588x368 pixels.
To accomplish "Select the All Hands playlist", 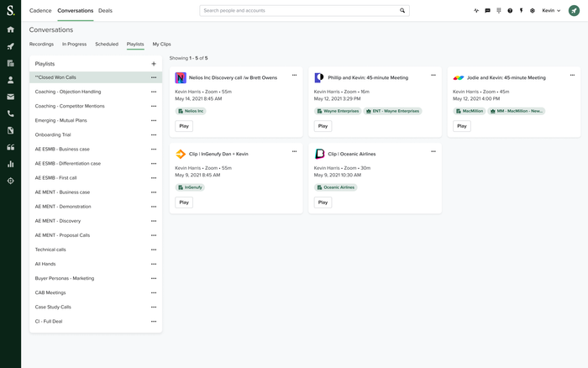I will (96, 264).
